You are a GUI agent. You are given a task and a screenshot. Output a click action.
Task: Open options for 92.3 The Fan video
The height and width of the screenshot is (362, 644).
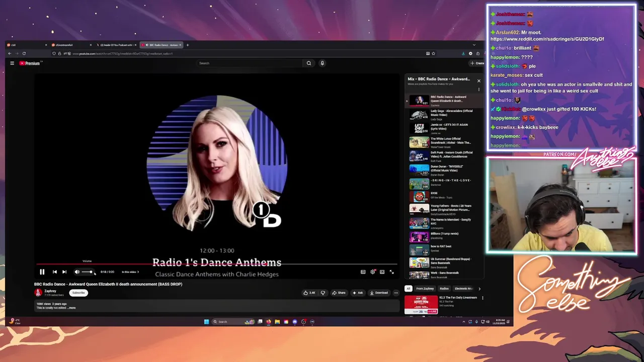click(482, 298)
